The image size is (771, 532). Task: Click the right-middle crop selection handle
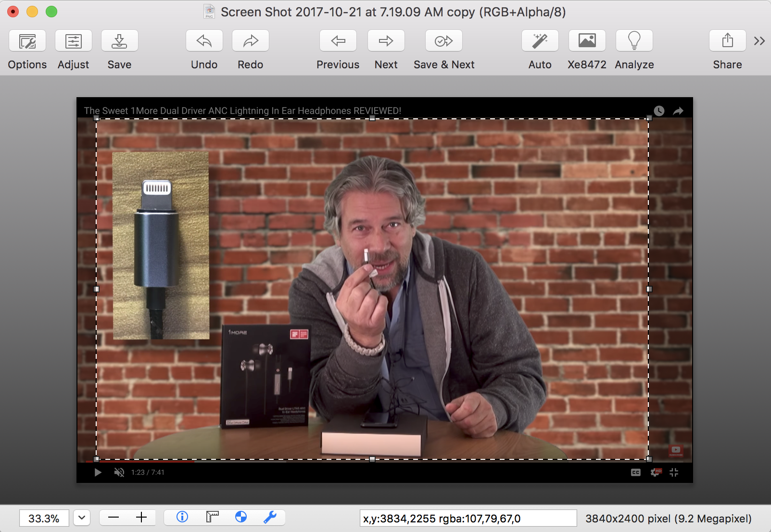tap(649, 289)
